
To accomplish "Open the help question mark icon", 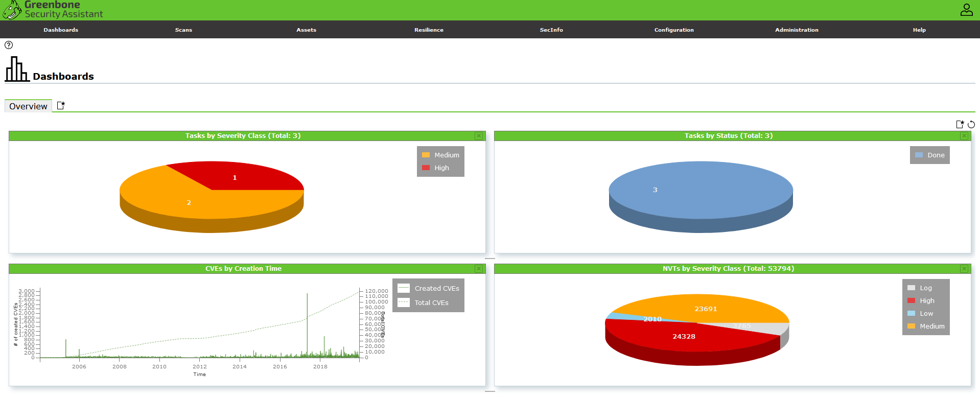I will click(9, 45).
